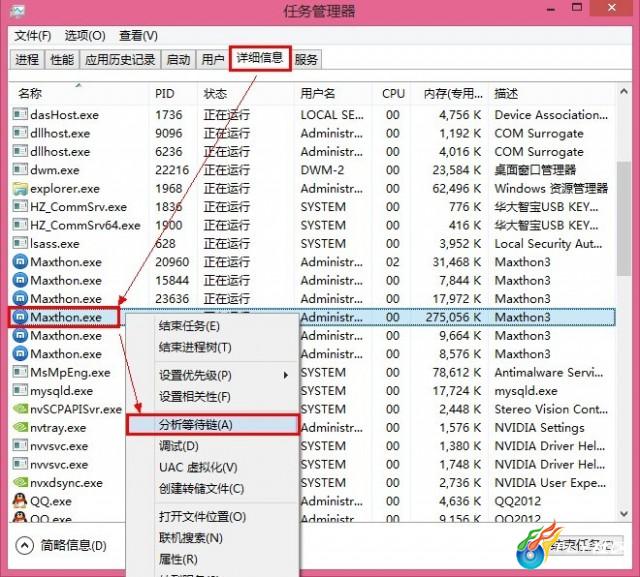Select the PID 22216 cell

172,170
